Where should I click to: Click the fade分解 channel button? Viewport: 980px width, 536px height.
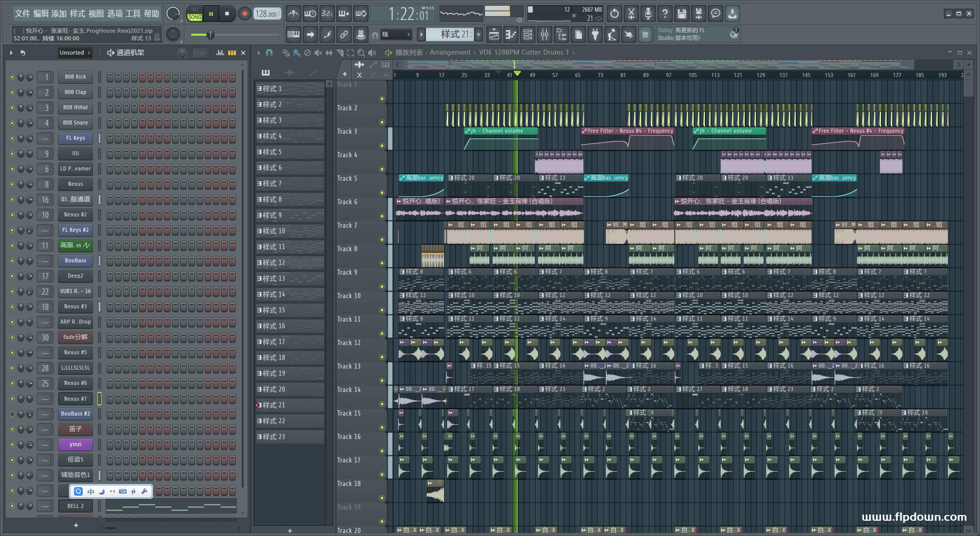76,337
